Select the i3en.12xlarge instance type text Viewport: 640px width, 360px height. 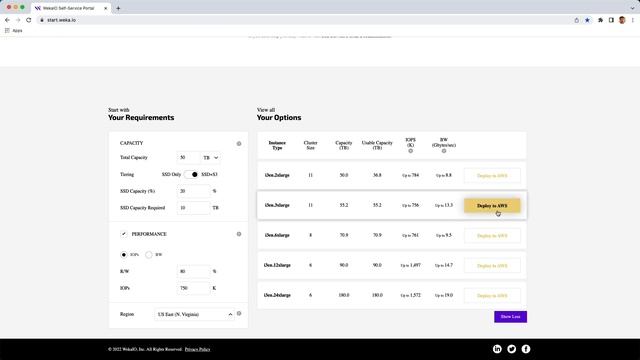[x=277, y=265]
